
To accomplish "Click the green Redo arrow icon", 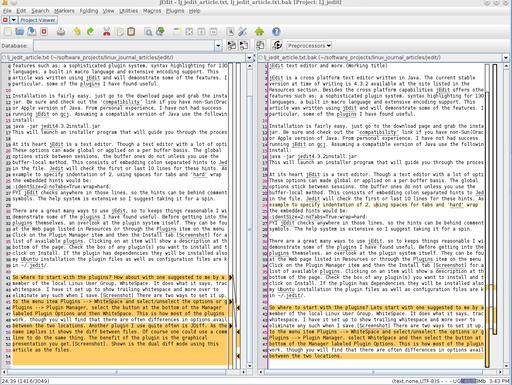I will point(90,32).
